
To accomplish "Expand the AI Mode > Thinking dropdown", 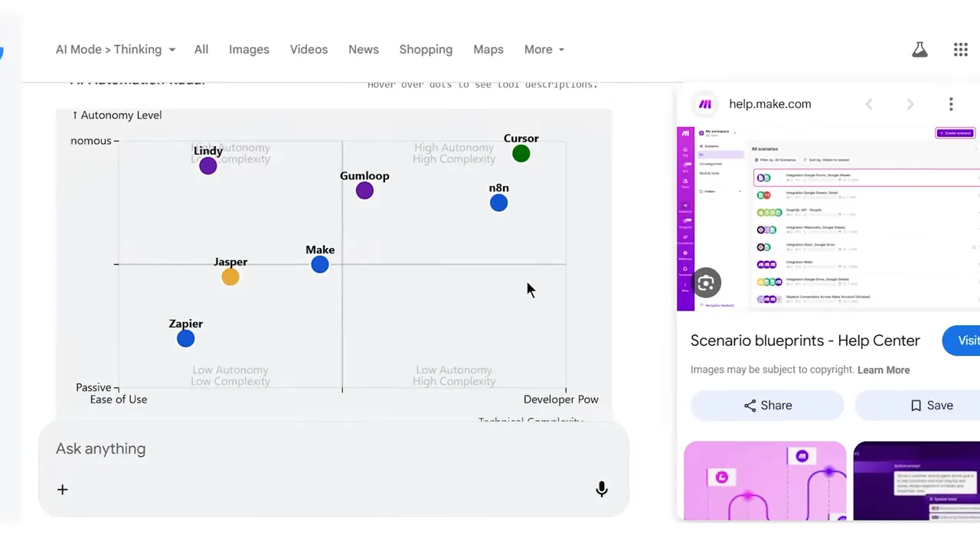I will pos(116,50).
